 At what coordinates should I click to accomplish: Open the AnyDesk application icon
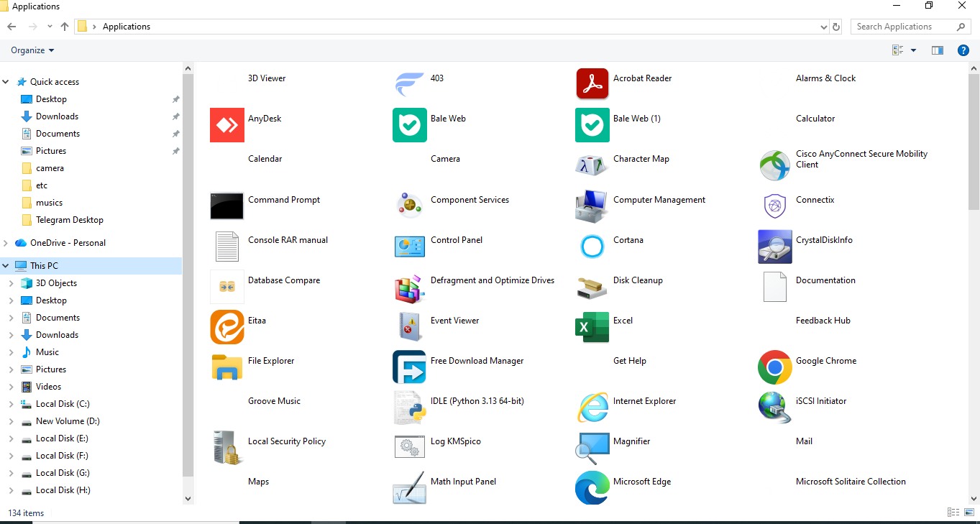[227, 125]
